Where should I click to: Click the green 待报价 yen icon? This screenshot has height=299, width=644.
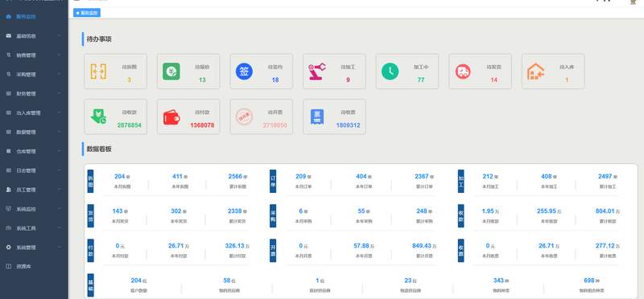(x=171, y=72)
